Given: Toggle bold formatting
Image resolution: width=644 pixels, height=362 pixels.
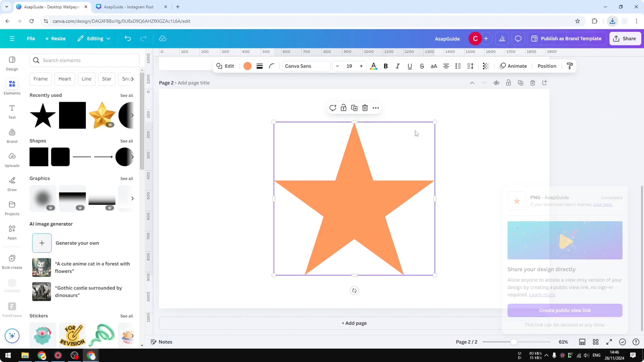Looking at the screenshot, I should [386, 66].
